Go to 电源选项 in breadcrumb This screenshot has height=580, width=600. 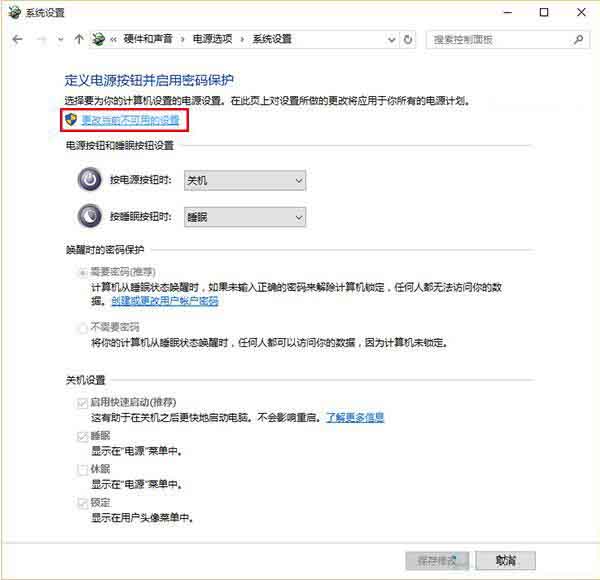point(214,39)
